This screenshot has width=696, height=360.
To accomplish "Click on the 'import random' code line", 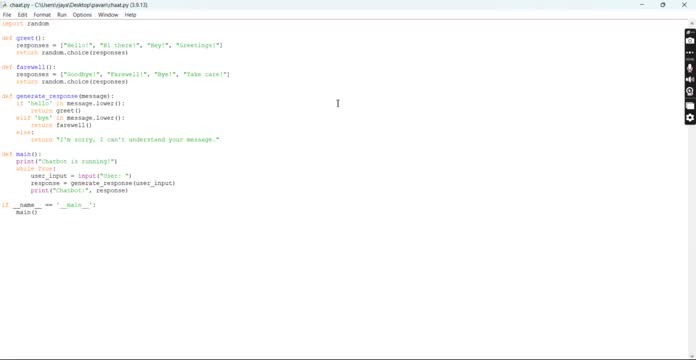I will (25, 24).
